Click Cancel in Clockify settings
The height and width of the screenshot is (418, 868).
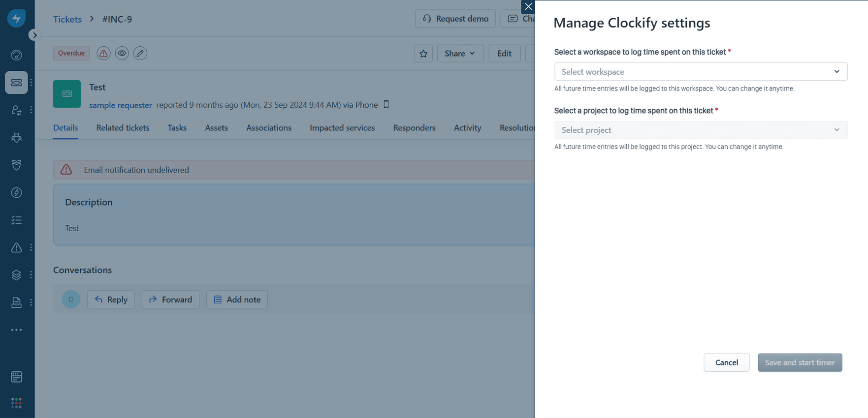click(x=726, y=362)
